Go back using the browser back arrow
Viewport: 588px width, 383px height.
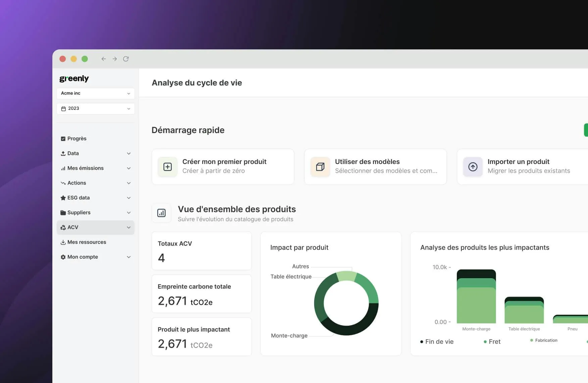point(104,59)
